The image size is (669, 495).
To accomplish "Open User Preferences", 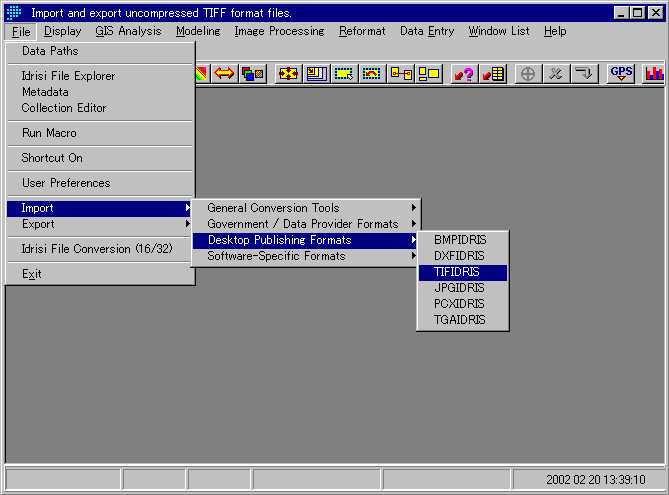I will (x=101, y=183).
